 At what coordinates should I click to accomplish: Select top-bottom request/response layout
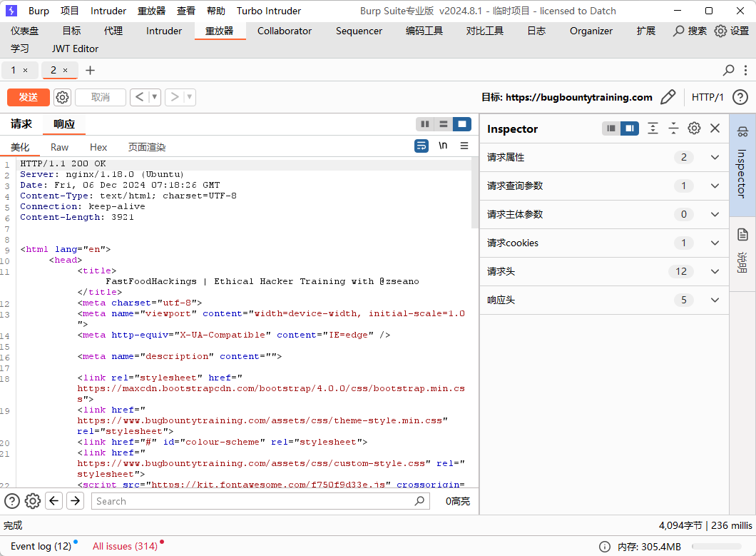coord(443,124)
